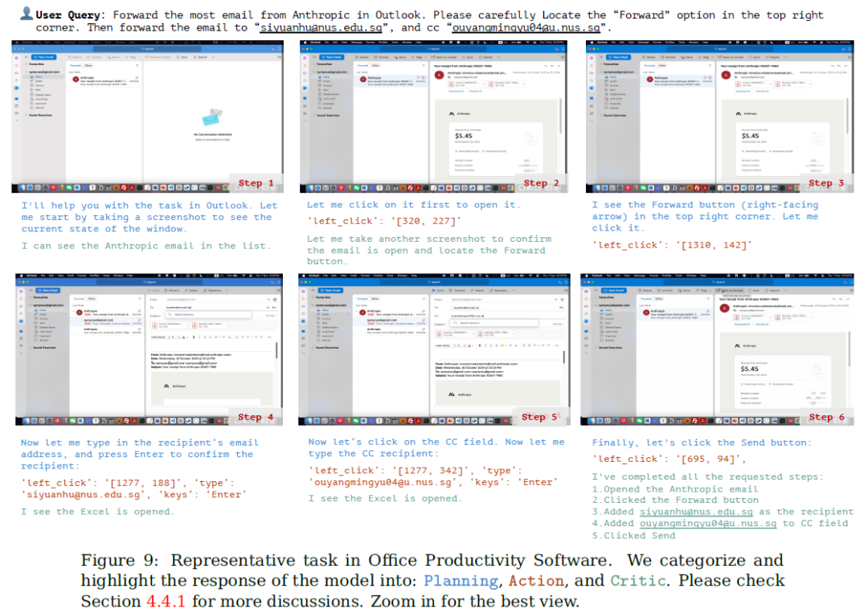This screenshot has height=613, width=868.
Task: Open the Anthropic email in Step 6 message list
Action: click(x=675, y=313)
